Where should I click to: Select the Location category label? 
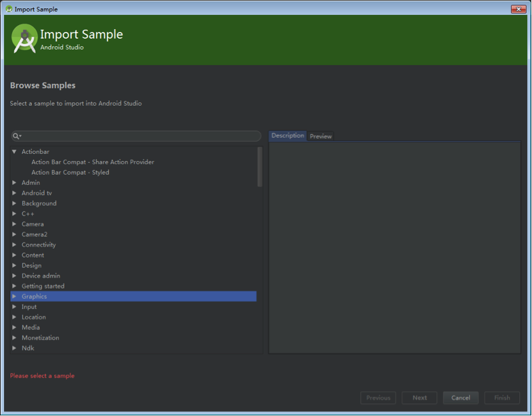[34, 317]
